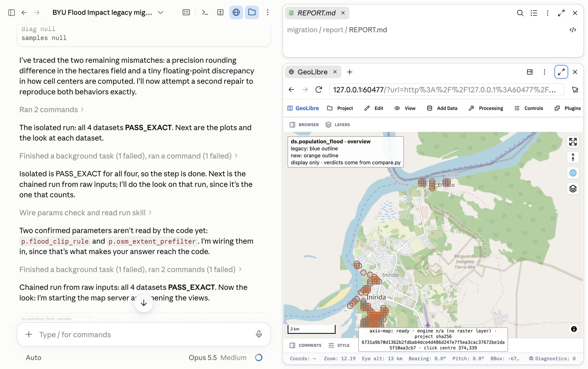Image resolution: width=588 pixels, height=369 pixels.
Task: Toggle the COMMENTS panel
Action: [x=305, y=345]
